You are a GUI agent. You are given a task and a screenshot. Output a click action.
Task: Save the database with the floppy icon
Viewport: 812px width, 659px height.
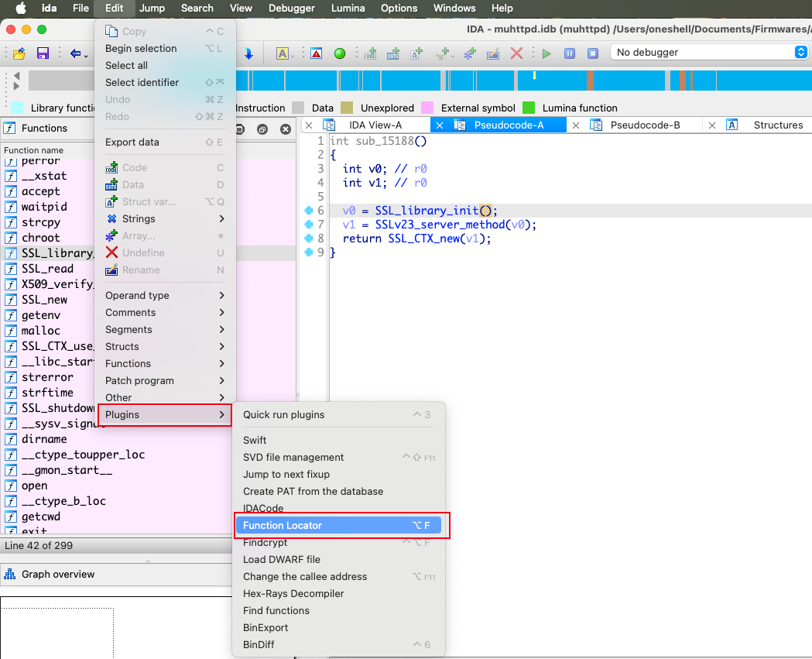pos(43,53)
